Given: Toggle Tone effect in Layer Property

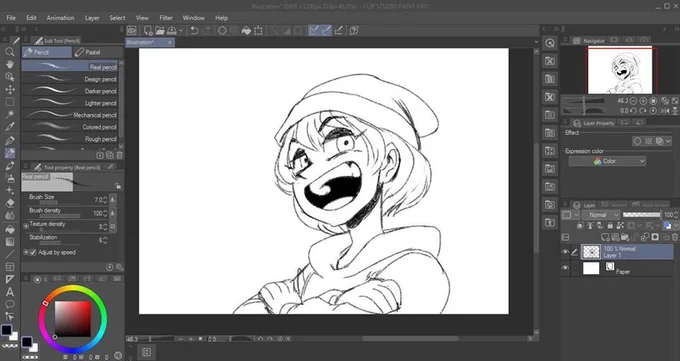Looking at the screenshot, I should pyautogui.click(x=648, y=141).
